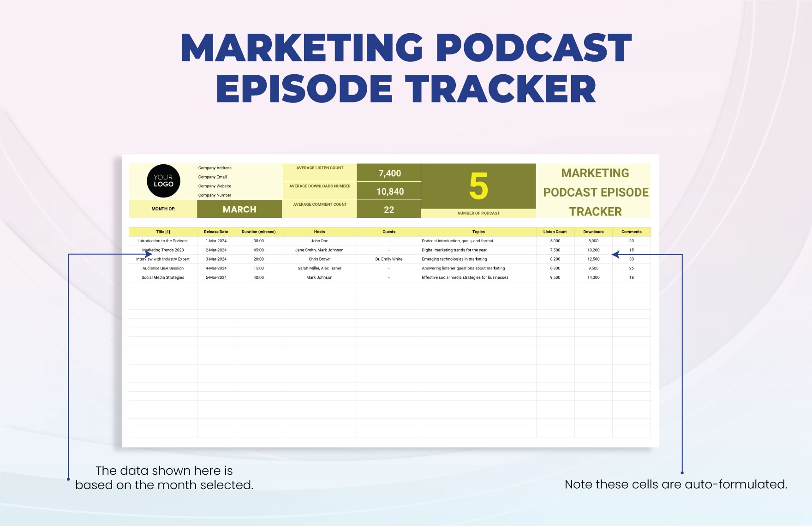Open the MARCH month selector

click(x=239, y=209)
